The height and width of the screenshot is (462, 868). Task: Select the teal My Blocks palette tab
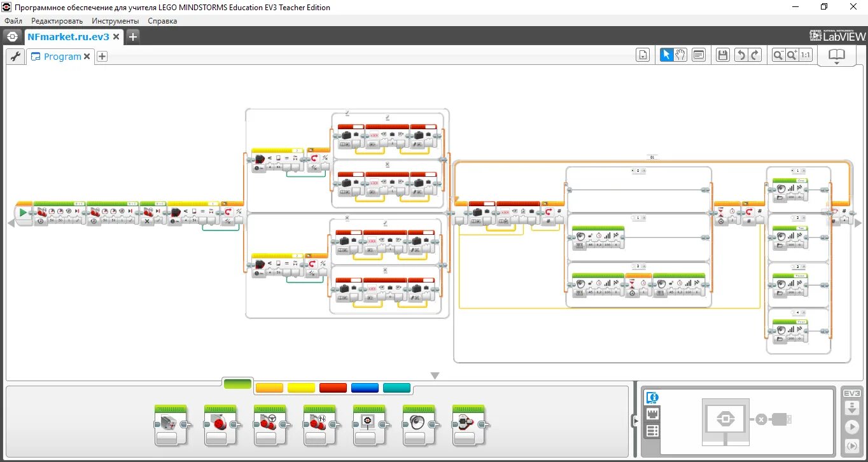click(x=396, y=388)
